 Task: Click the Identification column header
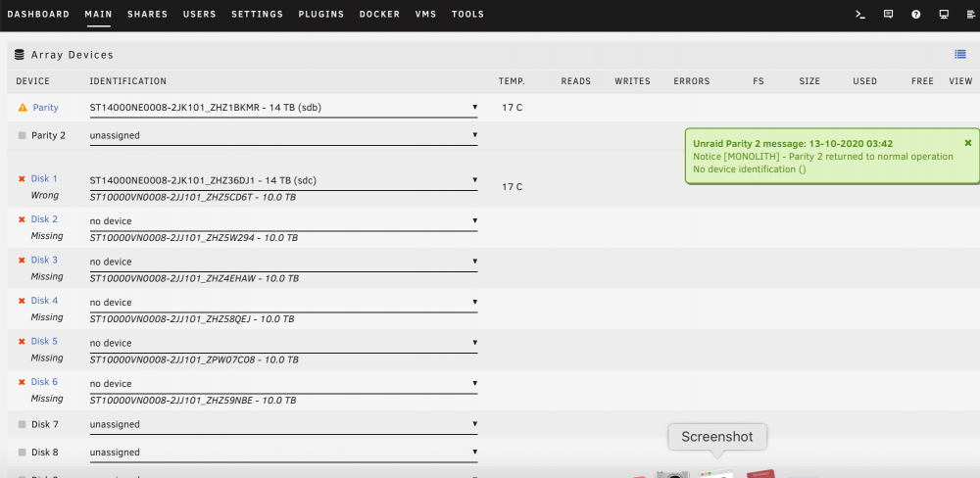[128, 81]
